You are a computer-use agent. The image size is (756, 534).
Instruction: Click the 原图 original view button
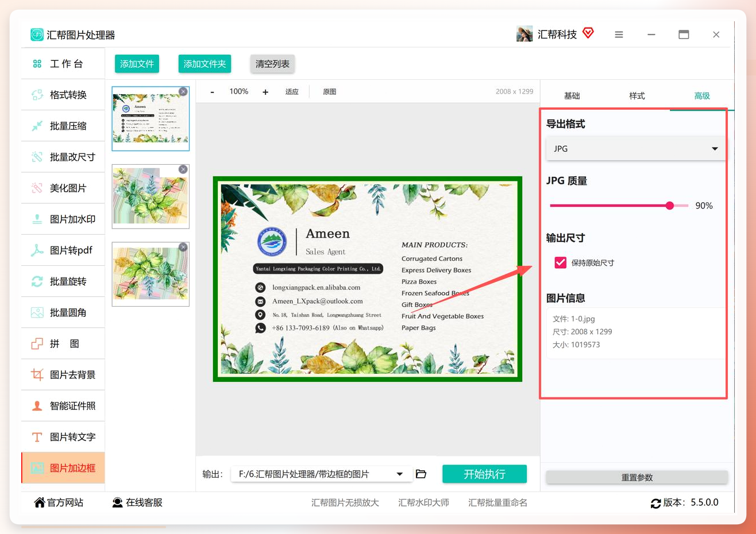(x=330, y=92)
